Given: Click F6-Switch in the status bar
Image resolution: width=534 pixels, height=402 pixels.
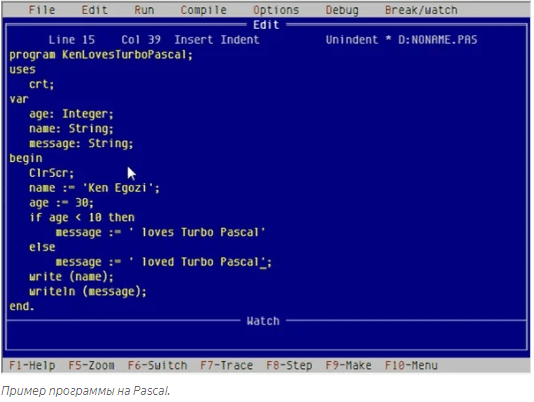Looking at the screenshot, I should (157, 365).
